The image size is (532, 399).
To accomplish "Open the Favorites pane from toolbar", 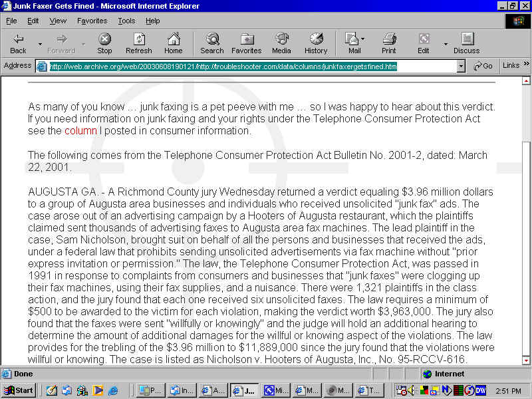I will (247, 43).
